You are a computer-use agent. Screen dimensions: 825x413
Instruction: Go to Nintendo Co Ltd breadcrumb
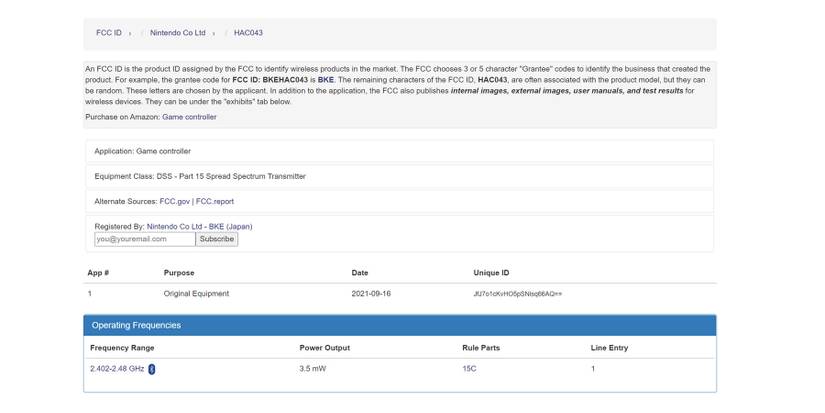[178, 33]
